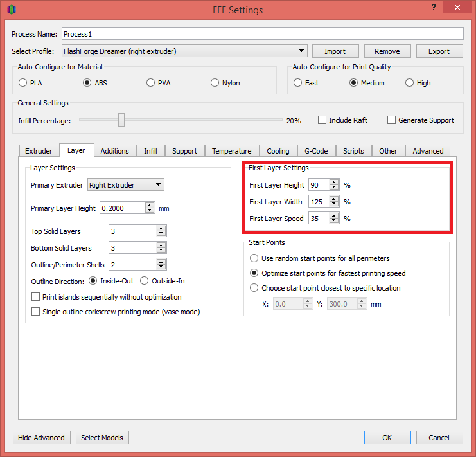The image size is (476, 457).
Task: Decrease First Layer Width with down arrow
Action: point(334,204)
